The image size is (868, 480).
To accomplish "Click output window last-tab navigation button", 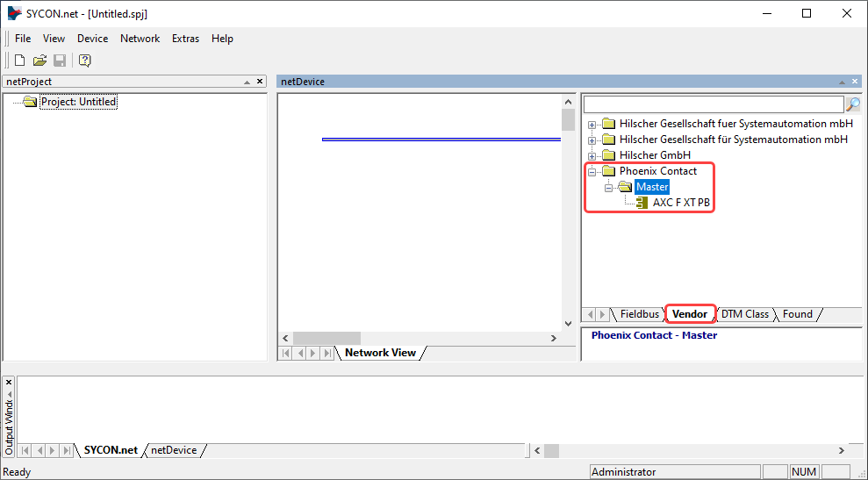I will point(67,451).
